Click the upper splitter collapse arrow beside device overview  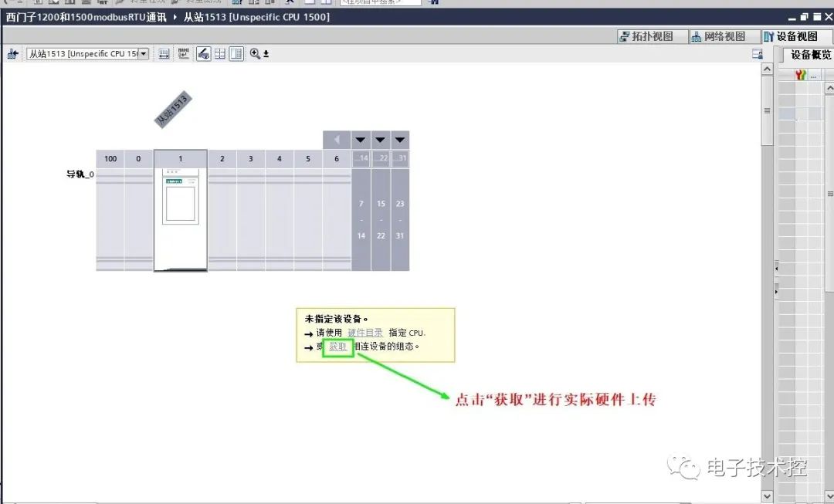[x=777, y=269]
